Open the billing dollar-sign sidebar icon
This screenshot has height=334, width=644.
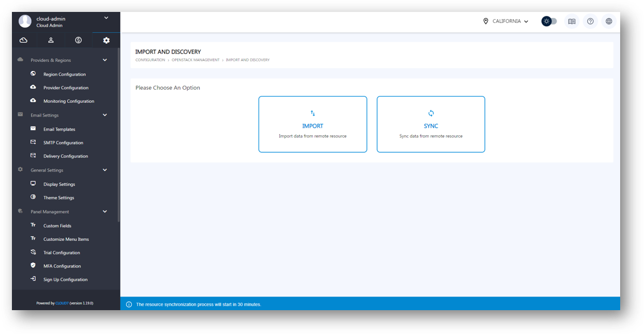pos(78,40)
